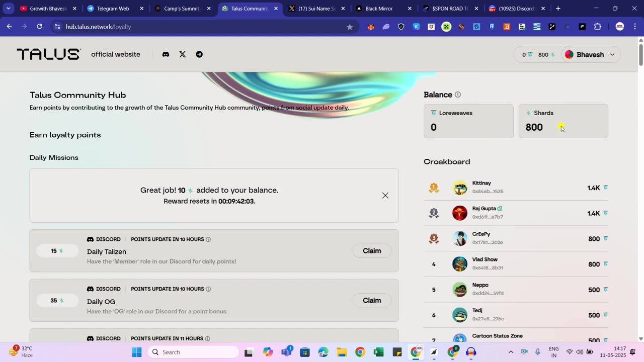Click the first-place gold medal icon
644x362 pixels.
coord(434,188)
